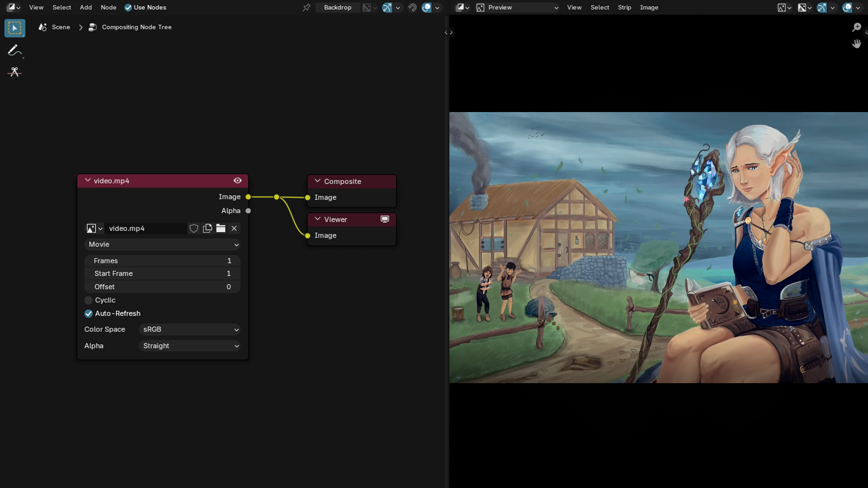Screen dimensions: 868x488
Task: Enable Cyclic option
Action: point(89,300)
